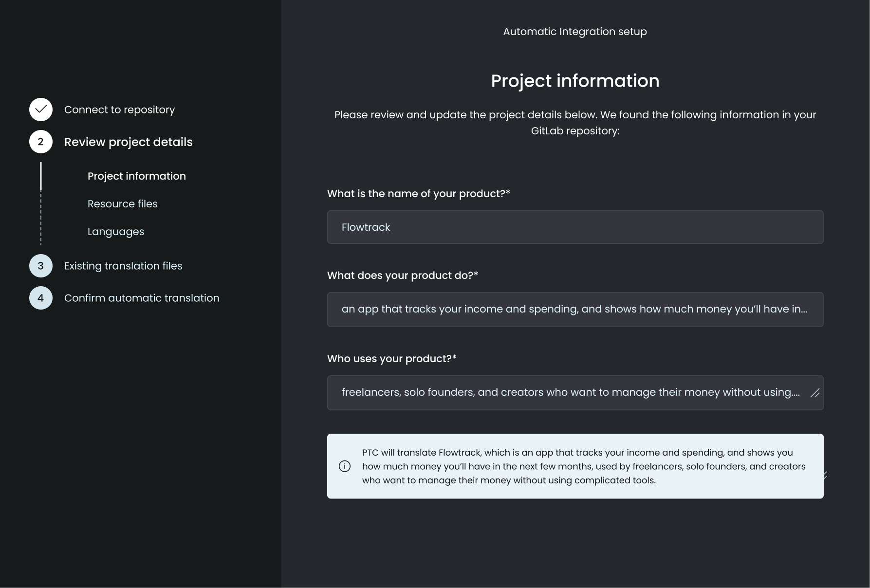Click resize handle of 'Who uses' field

pyautogui.click(x=814, y=393)
